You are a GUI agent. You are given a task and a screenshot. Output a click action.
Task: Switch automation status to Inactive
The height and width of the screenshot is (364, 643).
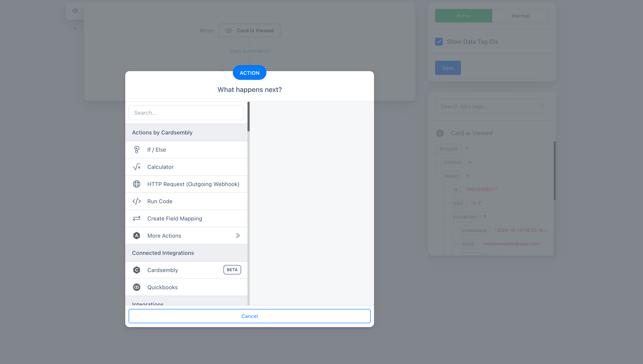[520, 16]
